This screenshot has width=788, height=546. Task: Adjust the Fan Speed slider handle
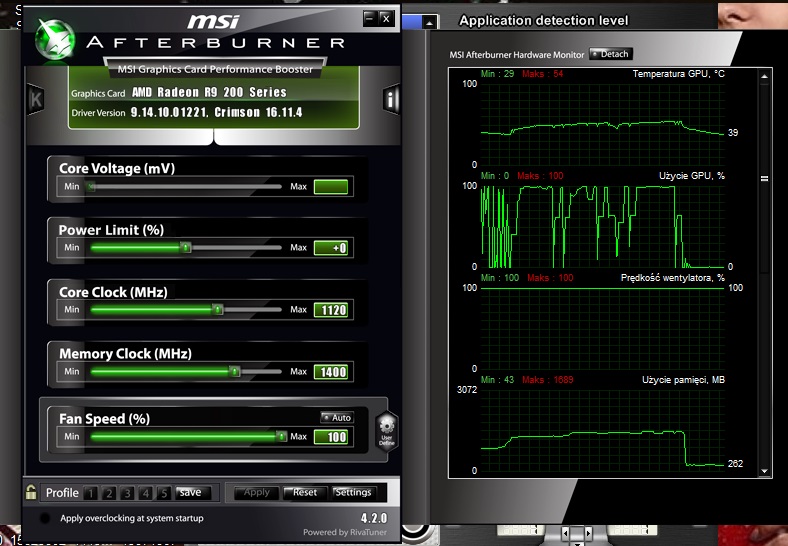coord(281,436)
